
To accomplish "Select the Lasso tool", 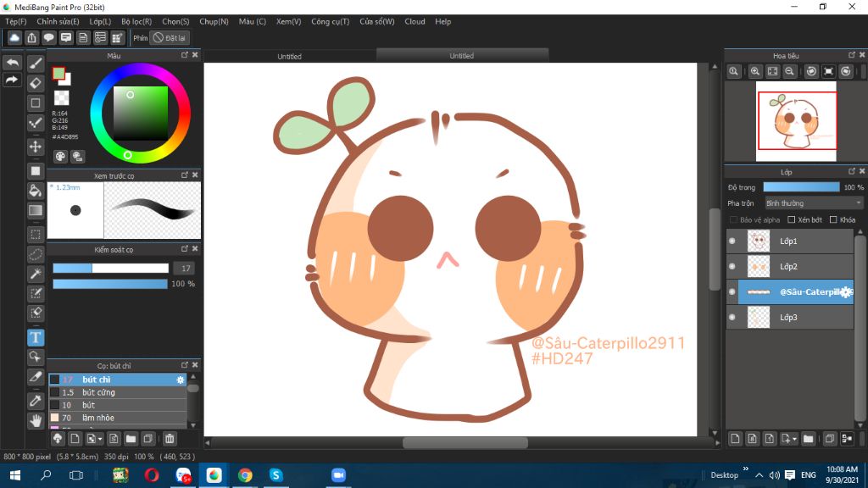I will [36, 254].
